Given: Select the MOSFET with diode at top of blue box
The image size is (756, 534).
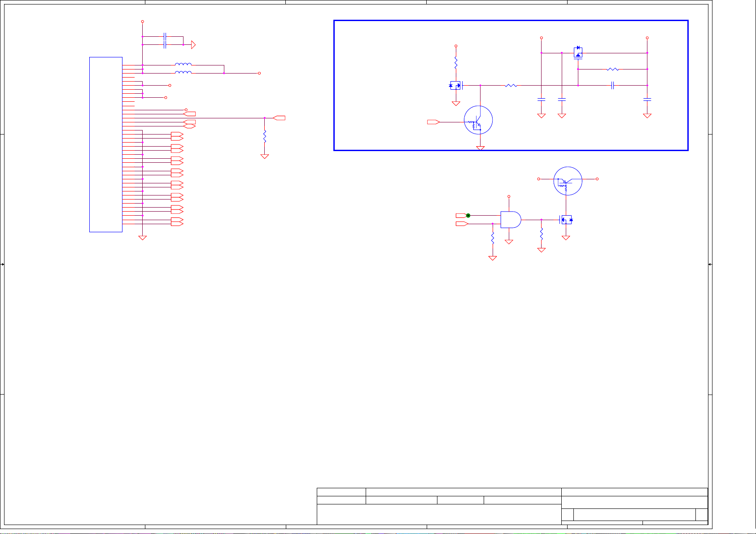Looking at the screenshot, I should pos(578,52).
